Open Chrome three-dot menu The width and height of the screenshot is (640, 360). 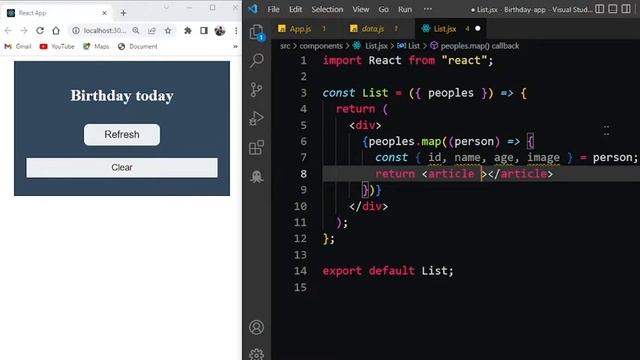pyautogui.click(x=236, y=31)
